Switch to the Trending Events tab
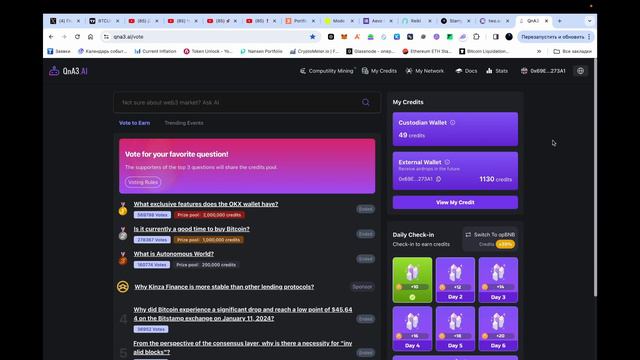 [184, 123]
